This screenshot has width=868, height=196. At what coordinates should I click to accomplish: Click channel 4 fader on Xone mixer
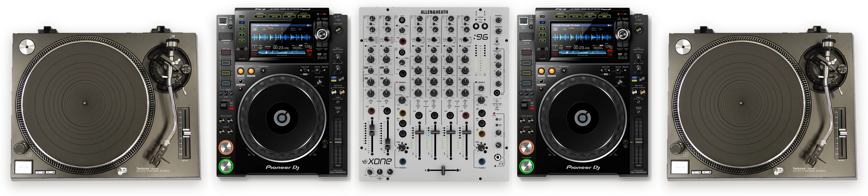point(466,132)
